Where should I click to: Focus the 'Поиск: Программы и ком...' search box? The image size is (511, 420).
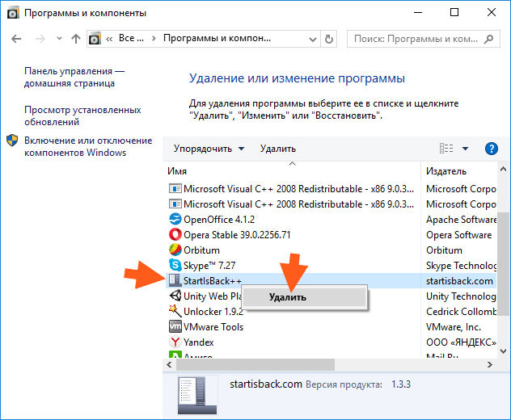point(423,39)
